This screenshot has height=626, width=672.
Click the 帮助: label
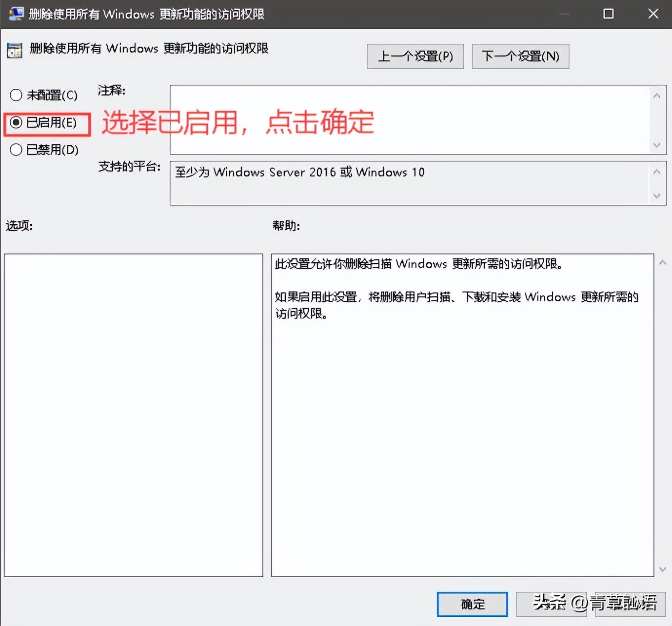point(286,226)
